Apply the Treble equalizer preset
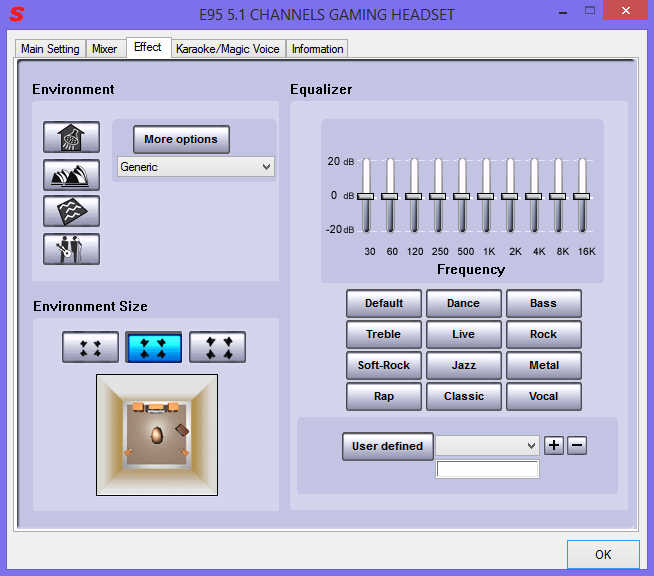 pos(384,334)
